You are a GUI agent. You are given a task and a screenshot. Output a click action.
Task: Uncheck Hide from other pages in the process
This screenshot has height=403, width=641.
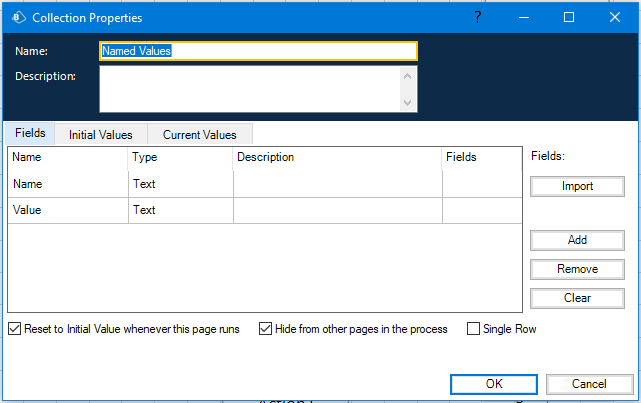click(266, 329)
